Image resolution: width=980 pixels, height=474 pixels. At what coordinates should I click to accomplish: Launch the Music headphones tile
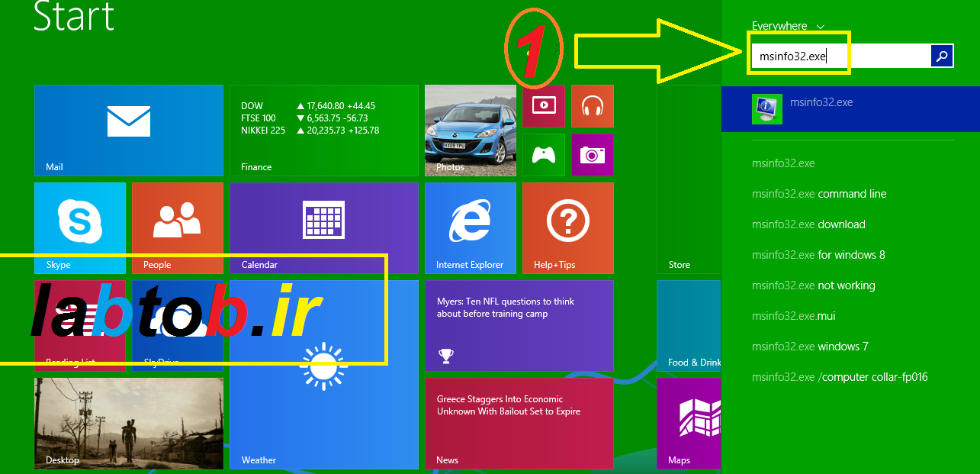593,106
